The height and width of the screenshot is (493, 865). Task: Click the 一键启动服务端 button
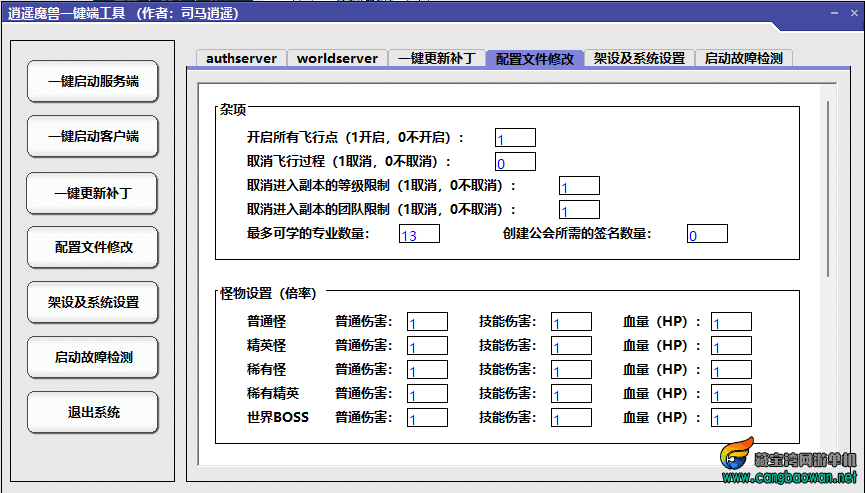tap(93, 82)
